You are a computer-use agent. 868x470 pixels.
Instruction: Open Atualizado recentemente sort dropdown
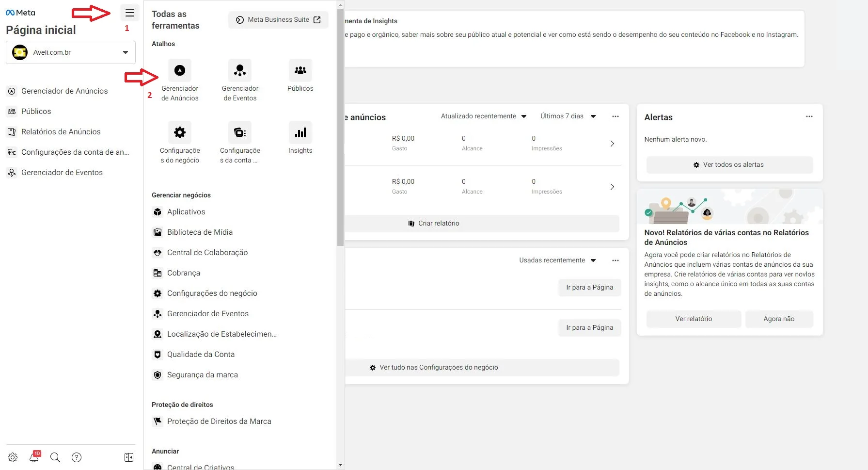click(x=484, y=116)
